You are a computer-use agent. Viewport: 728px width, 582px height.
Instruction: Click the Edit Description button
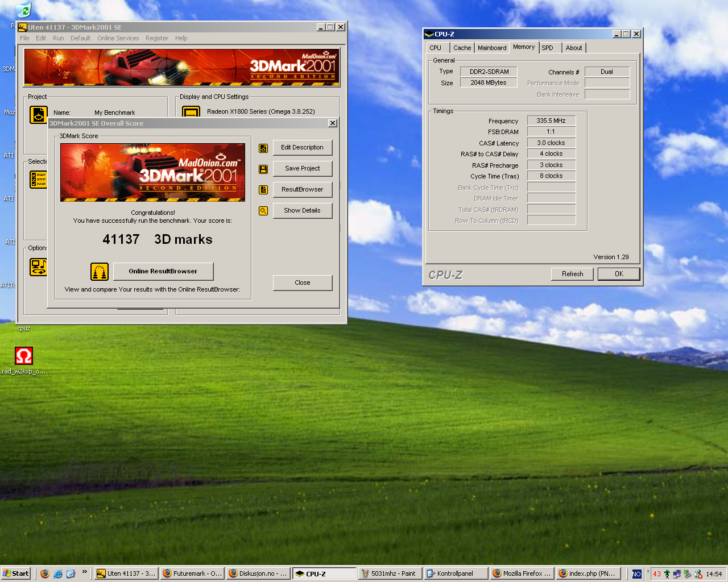pyautogui.click(x=303, y=147)
